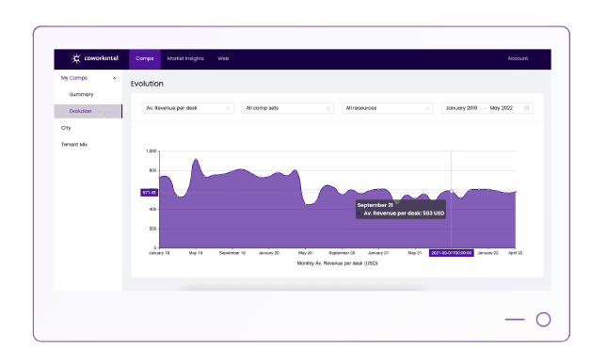Image resolution: width=607 pixels, height=364 pixels.
Task: Click the May 2022 end date field
Action: pyautogui.click(x=502, y=108)
